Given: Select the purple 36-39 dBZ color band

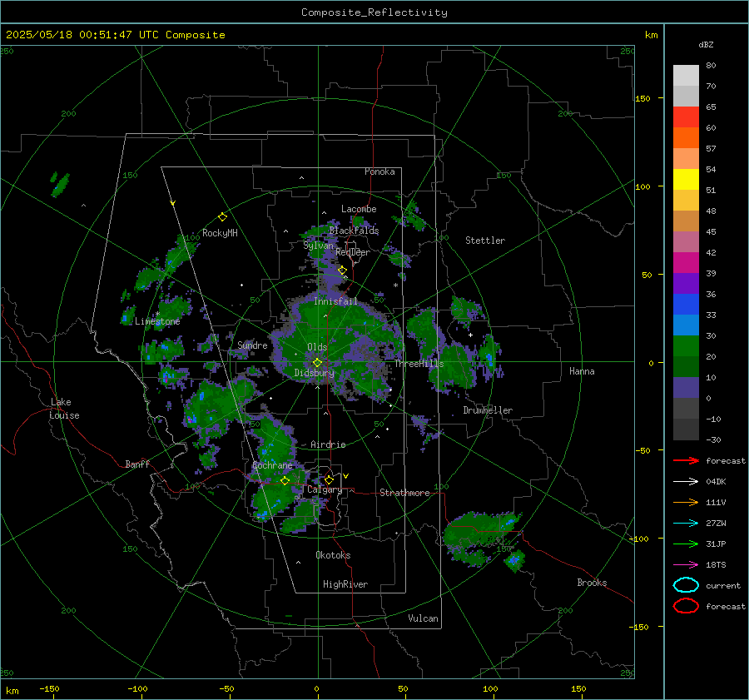Looking at the screenshot, I should [686, 283].
